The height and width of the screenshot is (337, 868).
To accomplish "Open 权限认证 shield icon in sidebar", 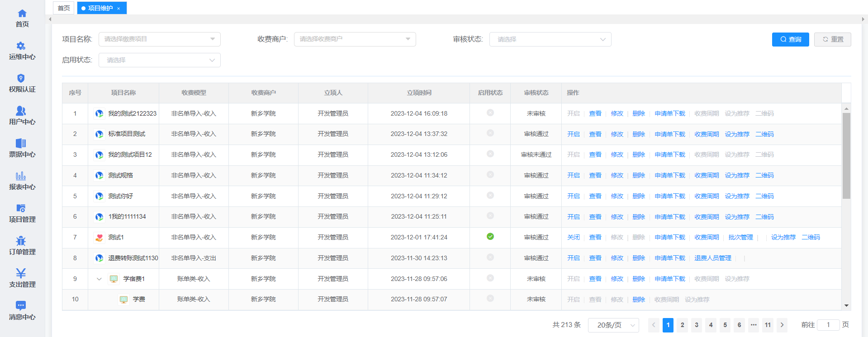I will 21,78.
